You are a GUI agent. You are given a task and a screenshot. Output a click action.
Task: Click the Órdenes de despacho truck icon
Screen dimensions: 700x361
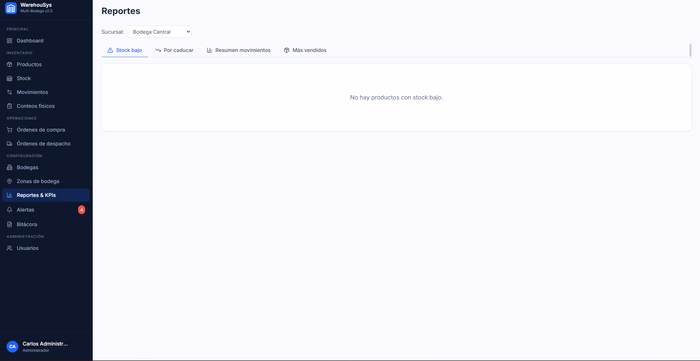pyautogui.click(x=9, y=144)
